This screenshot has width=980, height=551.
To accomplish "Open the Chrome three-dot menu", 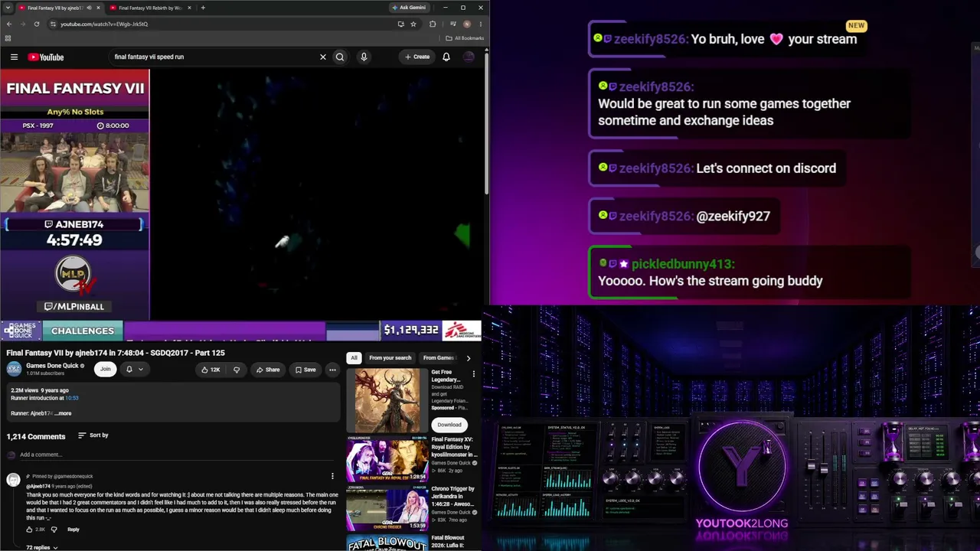I will (480, 24).
